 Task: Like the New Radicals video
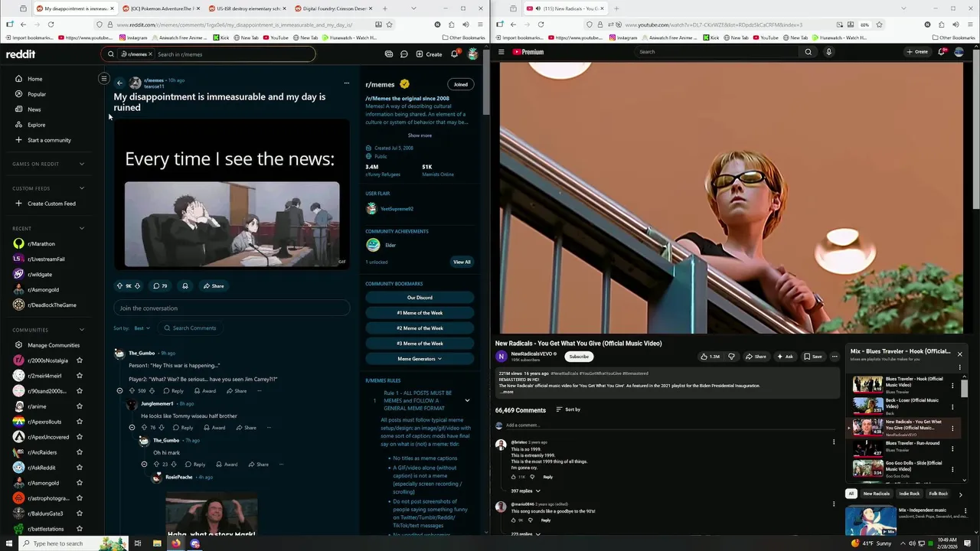tap(710, 357)
